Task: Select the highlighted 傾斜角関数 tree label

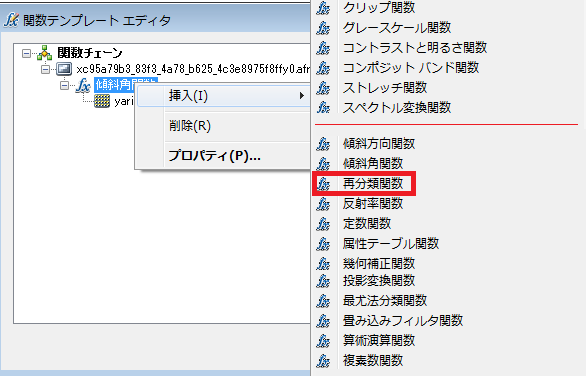Action: pyautogui.click(x=114, y=84)
